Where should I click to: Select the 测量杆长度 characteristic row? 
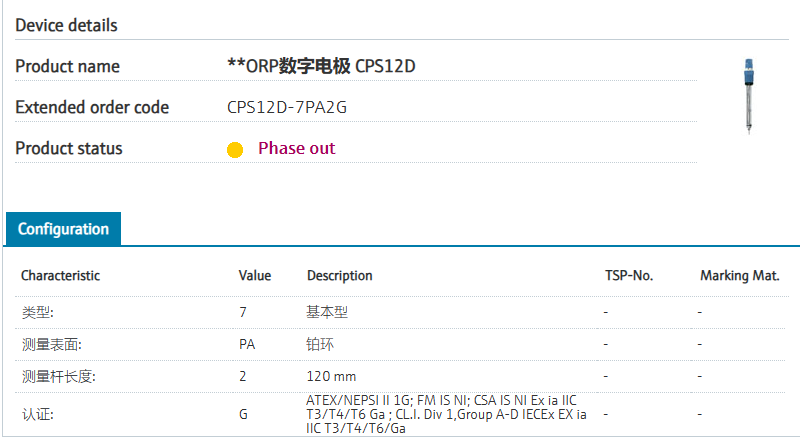click(x=400, y=376)
